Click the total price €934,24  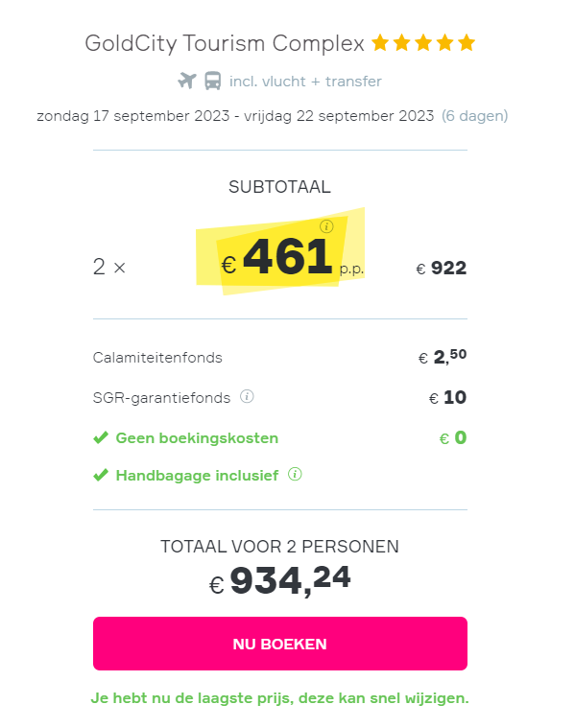coord(280,580)
